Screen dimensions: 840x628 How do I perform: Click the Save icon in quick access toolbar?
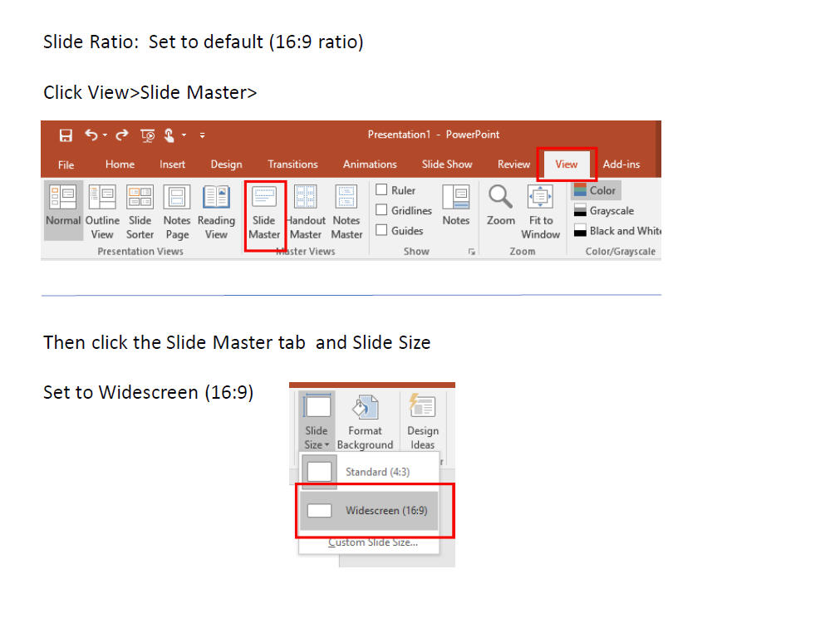tap(66, 135)
